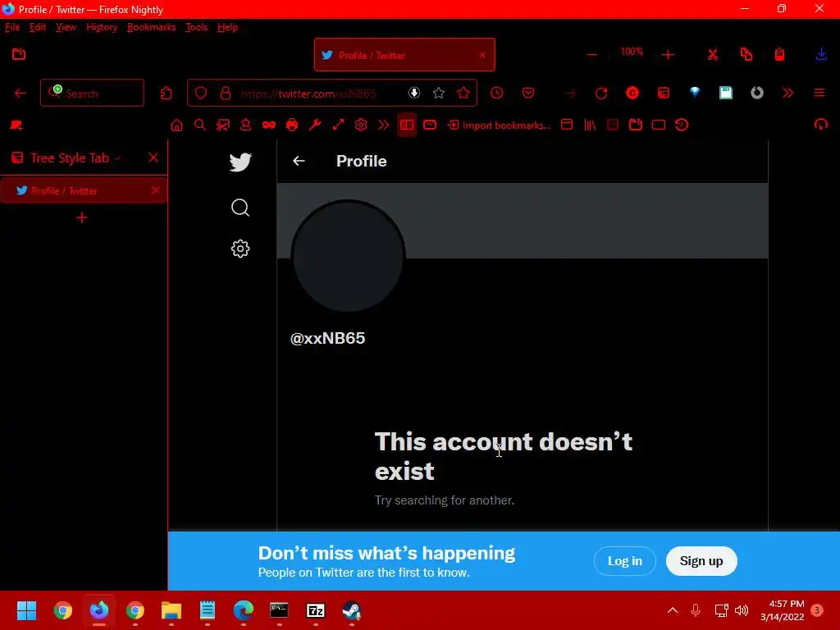The width and height of the screenshot is (840, 630).
Task: Click the copy icon in the toolbar
Action: 746,54
